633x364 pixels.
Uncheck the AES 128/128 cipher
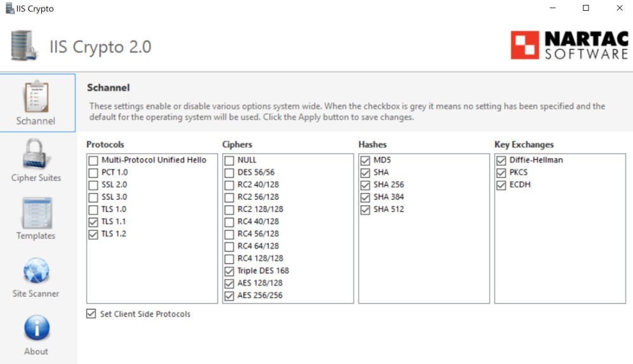pyautogui.click(x=229, y=284)
